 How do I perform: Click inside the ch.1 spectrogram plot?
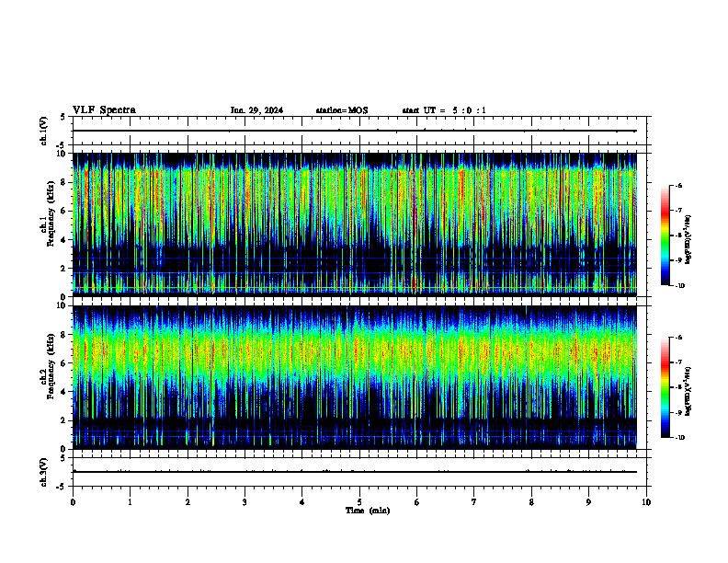pyautogui.click(x=354, y=224)
